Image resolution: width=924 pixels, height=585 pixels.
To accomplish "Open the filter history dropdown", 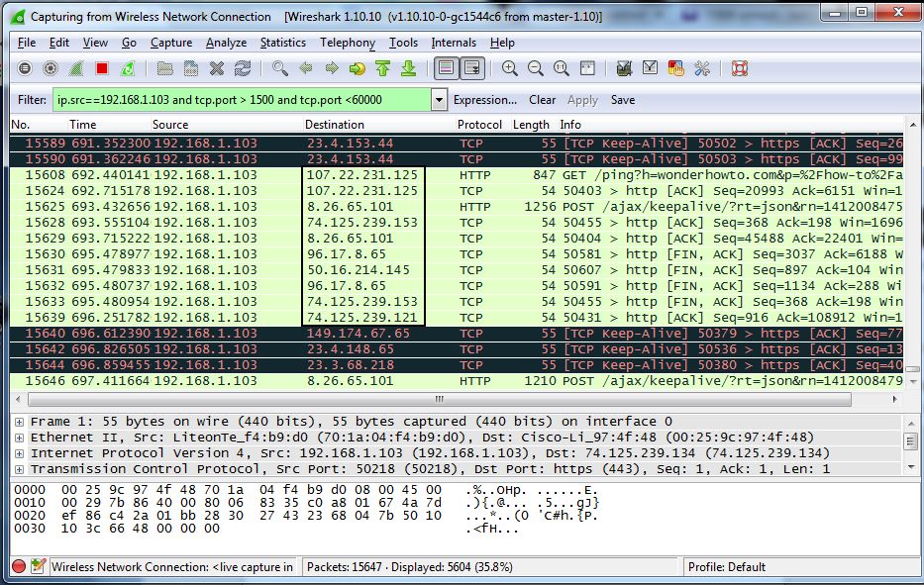I will point(439,100).
